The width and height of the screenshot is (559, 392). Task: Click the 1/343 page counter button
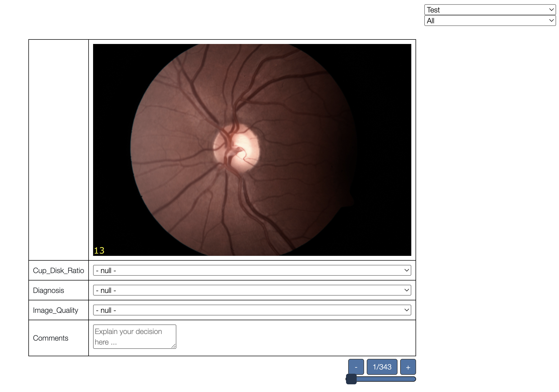(382, 367)
